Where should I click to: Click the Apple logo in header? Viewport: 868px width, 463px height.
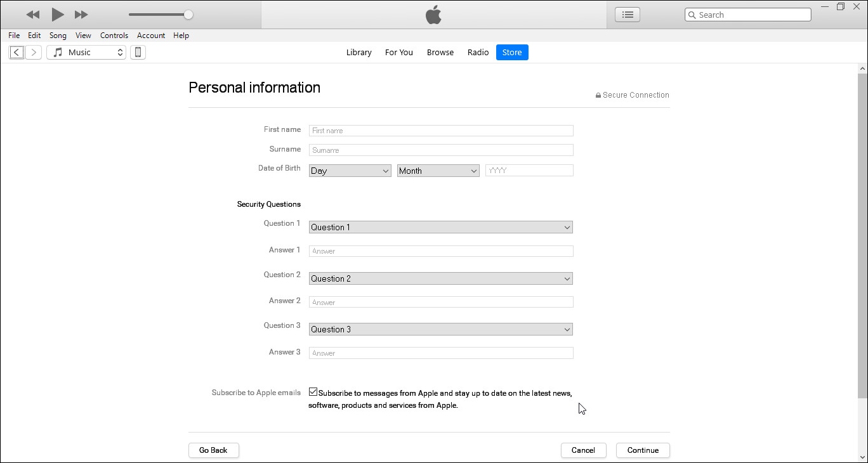(433, 15)
